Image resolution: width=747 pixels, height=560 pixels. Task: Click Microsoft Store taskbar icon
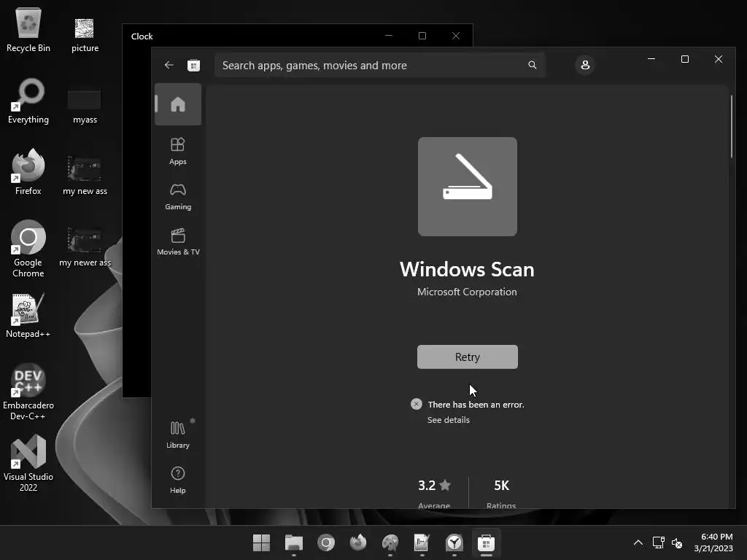pyautogui.click(x=487, y=542)
